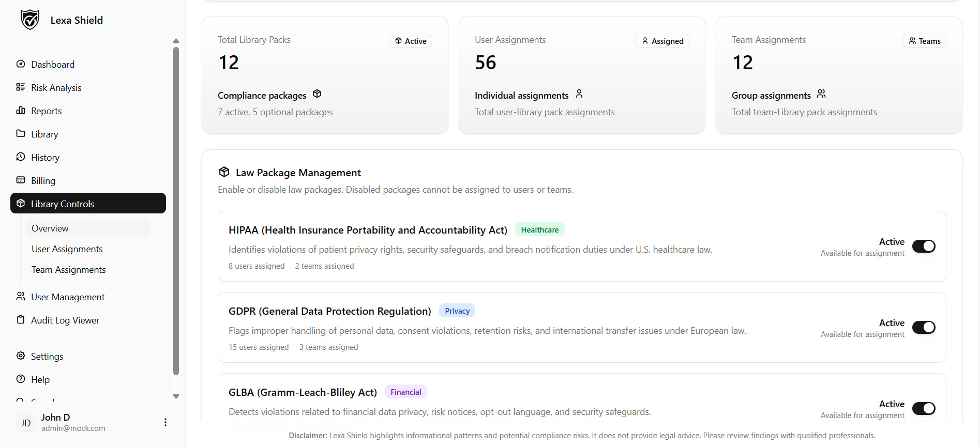Click the Library Controls package icon

tap(21, 203)
